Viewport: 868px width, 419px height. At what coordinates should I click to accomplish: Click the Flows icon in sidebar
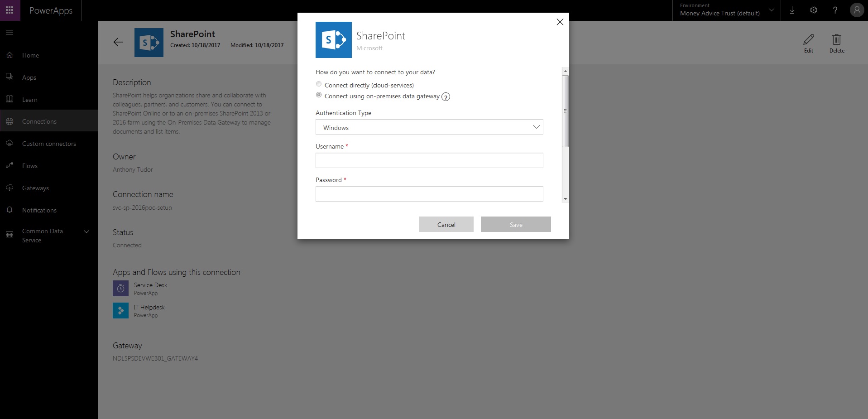click(10, 165)
